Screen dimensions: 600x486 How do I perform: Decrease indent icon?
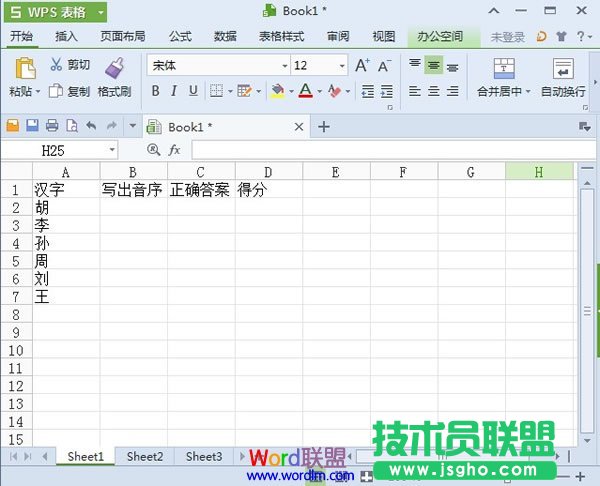[x=368, y=91]
